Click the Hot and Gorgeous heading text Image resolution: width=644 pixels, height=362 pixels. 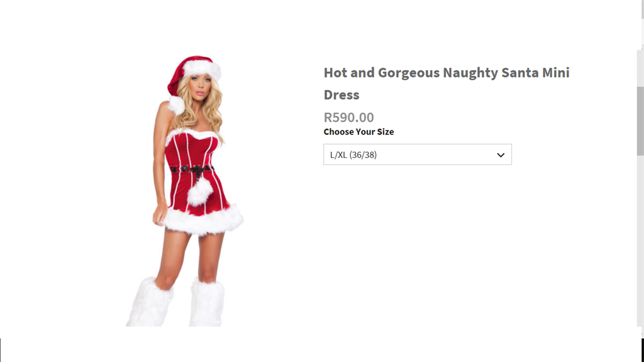point(382,73)
